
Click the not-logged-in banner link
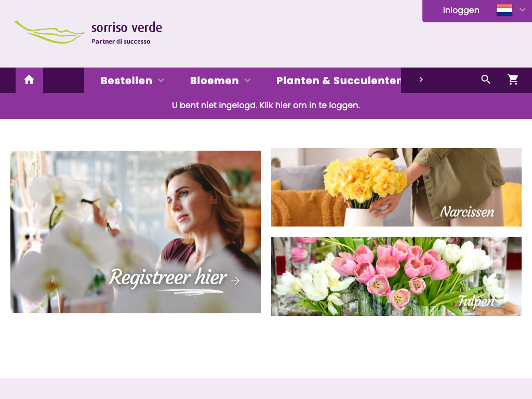pos(266,105)
